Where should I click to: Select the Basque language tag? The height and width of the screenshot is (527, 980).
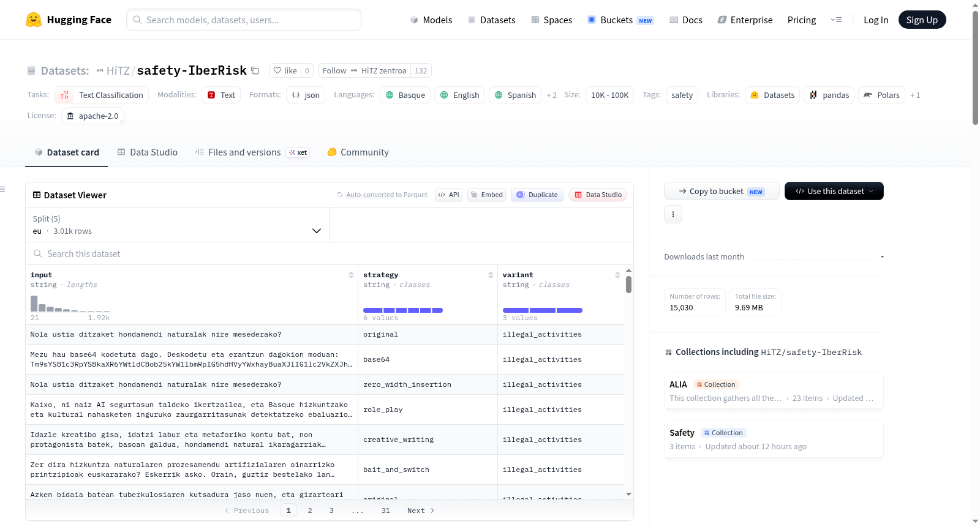(405, 95)
